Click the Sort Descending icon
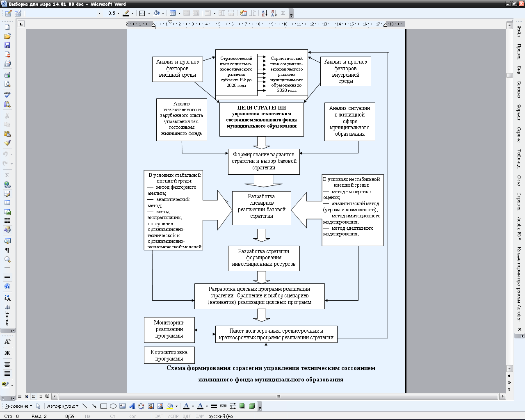 click(x=274, y=13)
